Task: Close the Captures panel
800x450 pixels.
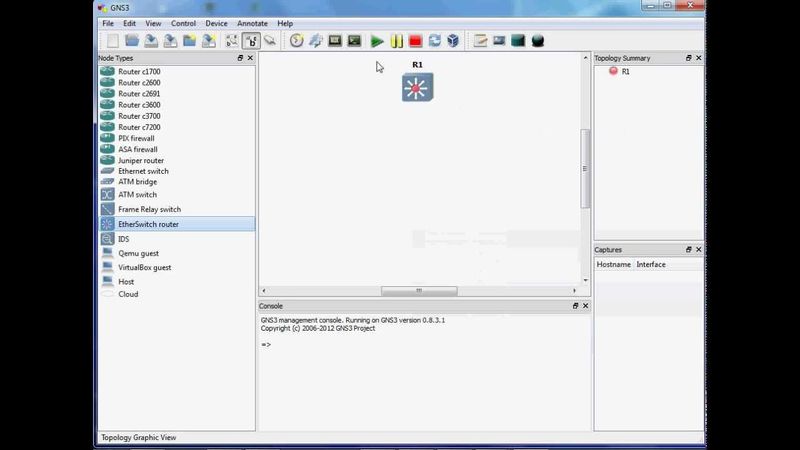Action: 698,249
